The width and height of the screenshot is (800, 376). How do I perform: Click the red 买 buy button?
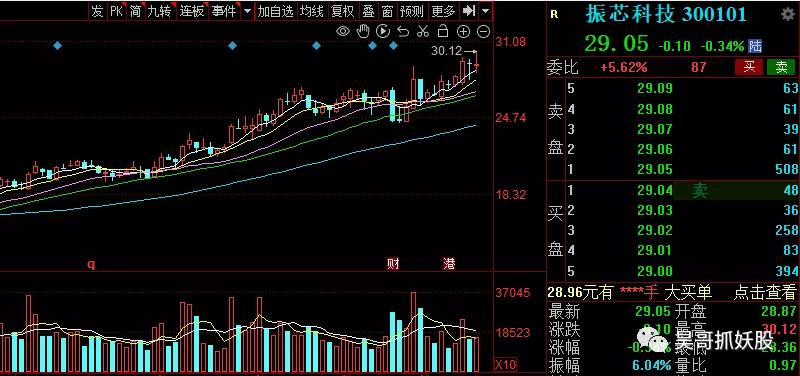coord(749,67)
